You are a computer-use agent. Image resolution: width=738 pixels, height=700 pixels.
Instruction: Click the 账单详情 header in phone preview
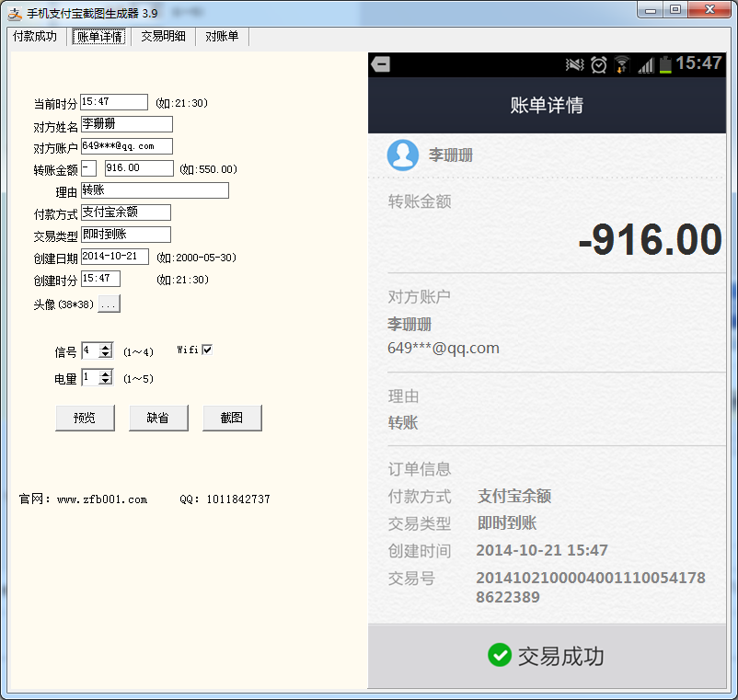click(x=547, y=105)
